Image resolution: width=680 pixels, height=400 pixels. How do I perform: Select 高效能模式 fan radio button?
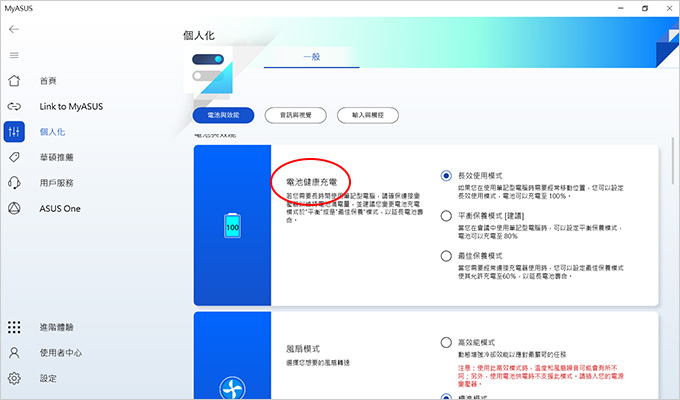[x=446, y=342]
